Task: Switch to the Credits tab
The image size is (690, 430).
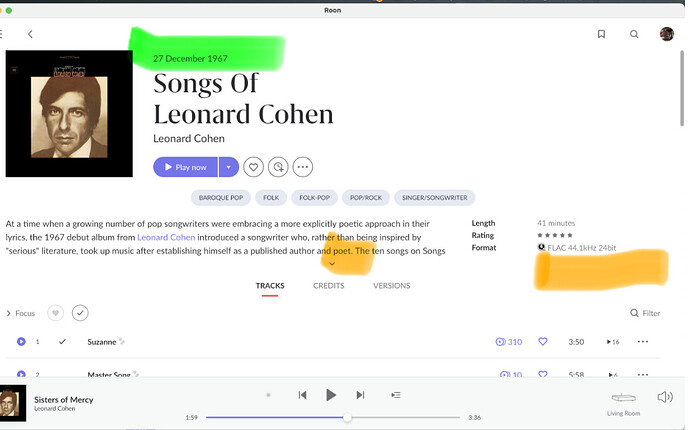Action: pos(328,286)
